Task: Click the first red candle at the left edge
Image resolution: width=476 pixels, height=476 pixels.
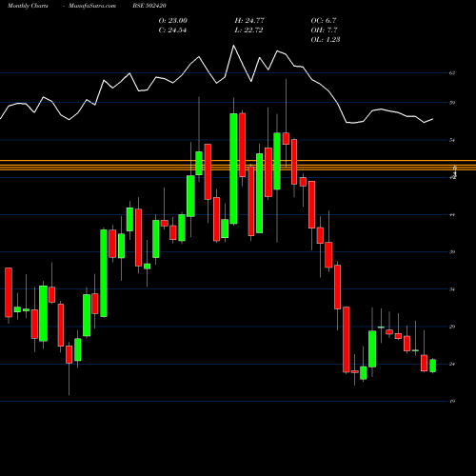Action: [x=9, y=292]
